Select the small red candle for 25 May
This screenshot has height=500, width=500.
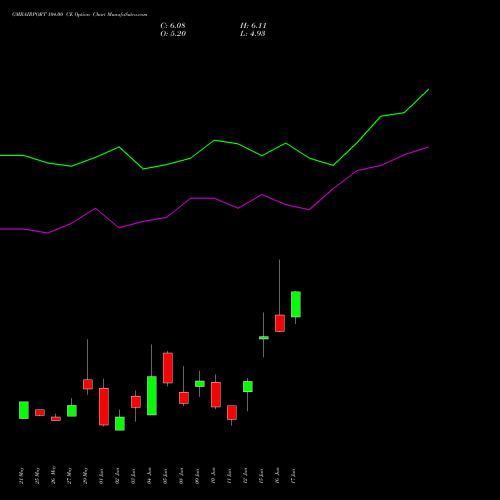[40, 412]
